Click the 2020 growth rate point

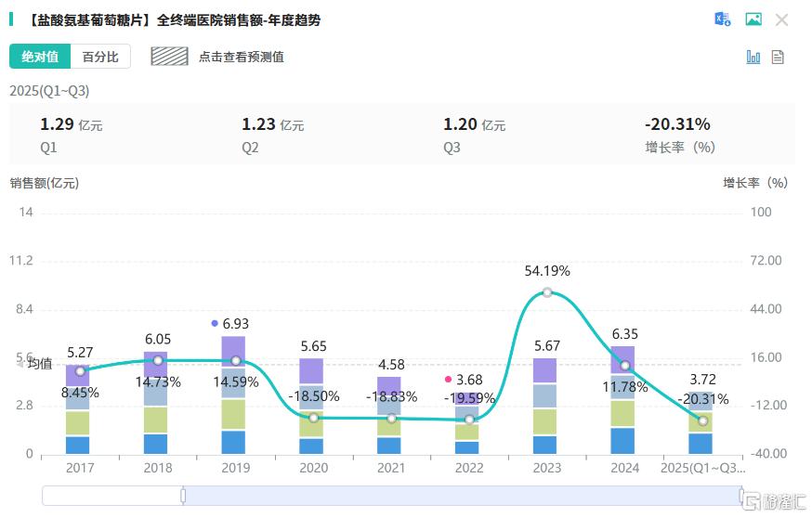(313, 417)
